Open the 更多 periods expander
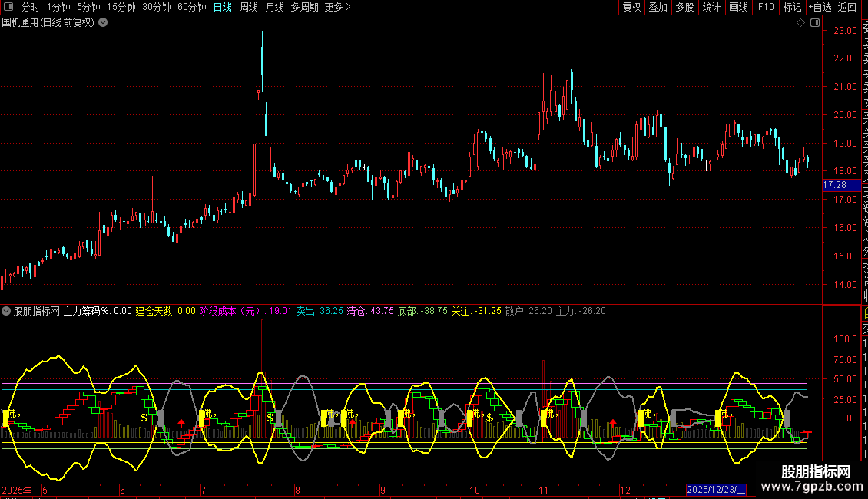This screenshot has height=499, width=868. click(337, 7)
